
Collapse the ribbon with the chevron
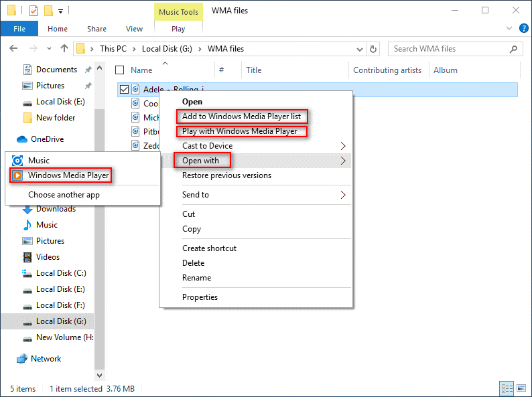[509, 28]
